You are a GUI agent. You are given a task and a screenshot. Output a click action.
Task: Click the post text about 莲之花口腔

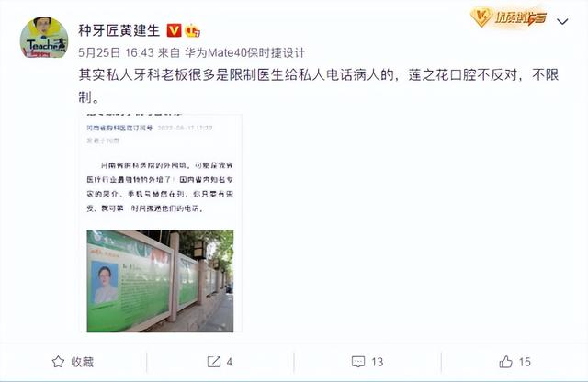coord(319,85)
